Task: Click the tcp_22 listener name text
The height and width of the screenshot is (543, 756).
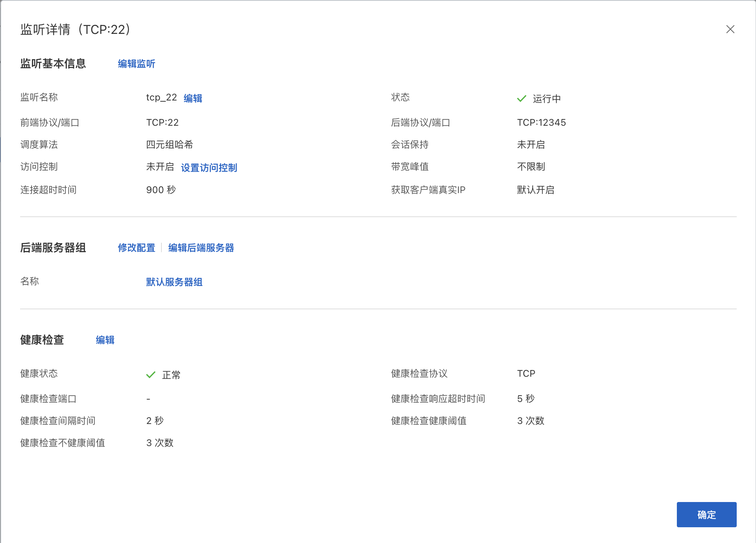Action: pos(161,98)
